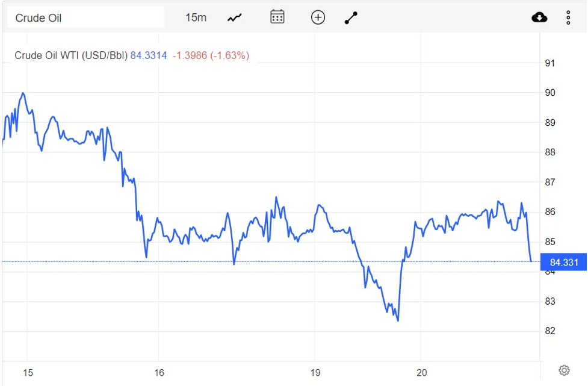Click the 87 label on price axis
588x386 pixels.
coord(550,182)
